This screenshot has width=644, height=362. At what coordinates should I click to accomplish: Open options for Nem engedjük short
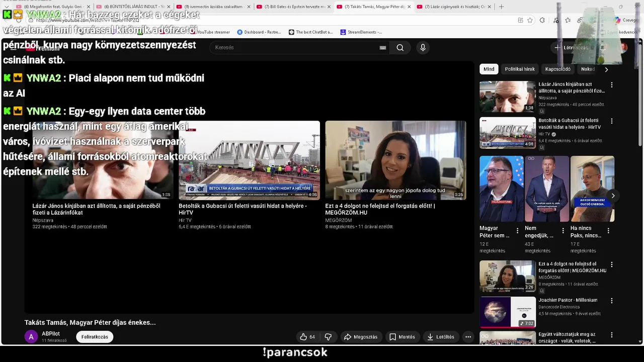(563, 231)
